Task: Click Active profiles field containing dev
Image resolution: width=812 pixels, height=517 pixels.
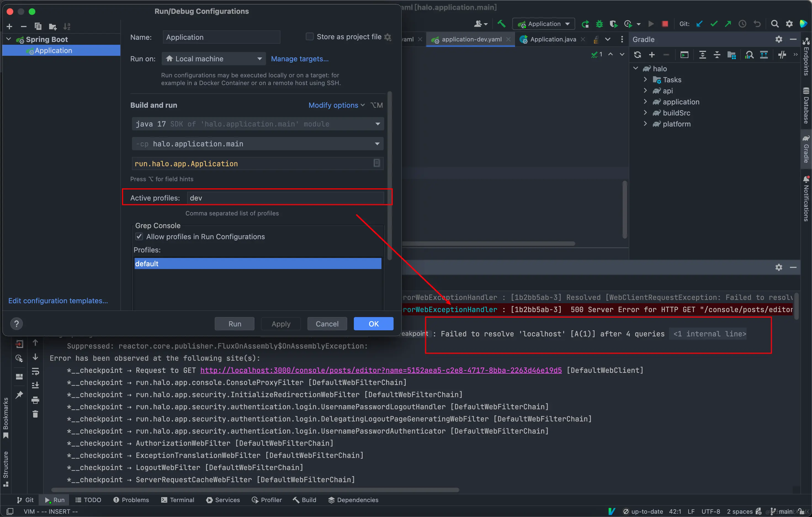Action: click(285, 198)
